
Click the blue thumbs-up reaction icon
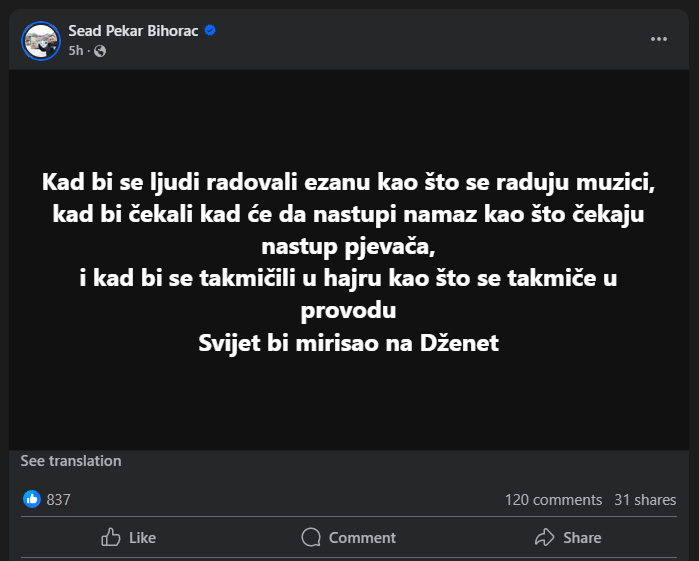(32, 499)
